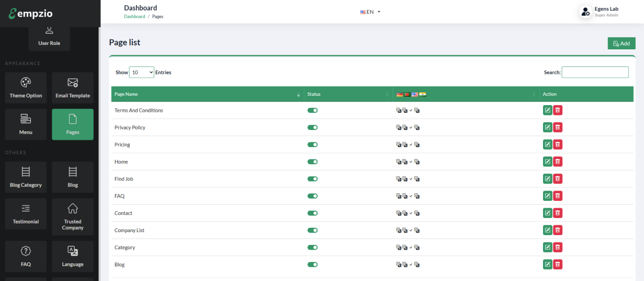
Task: Delete the Category page
Action: point(558,247)
